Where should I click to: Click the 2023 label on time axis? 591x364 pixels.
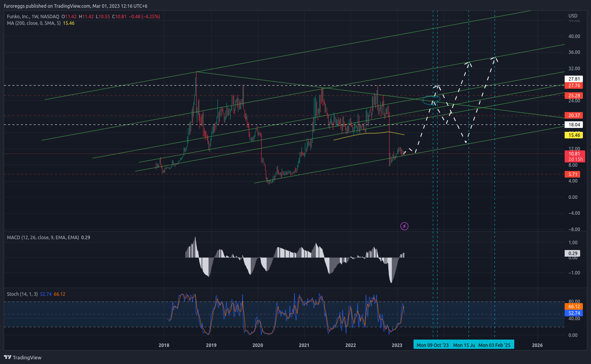coord(397,345)
